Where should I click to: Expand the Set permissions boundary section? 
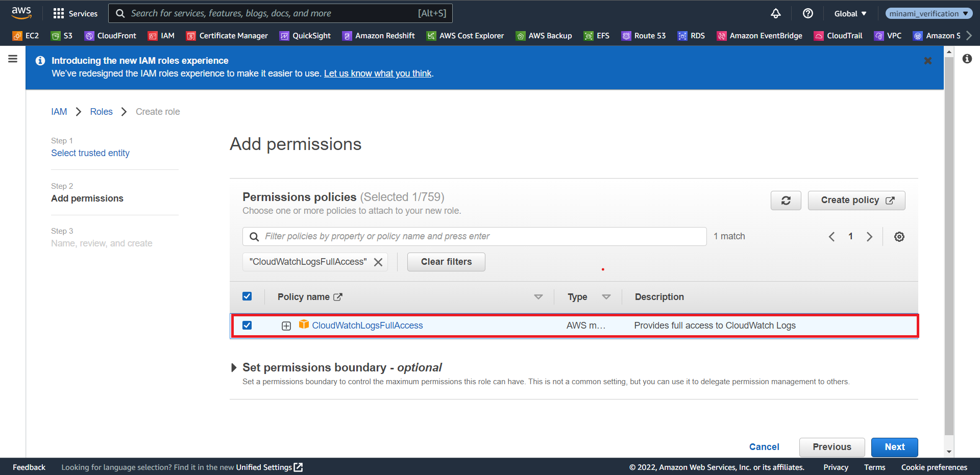[234, 367]
